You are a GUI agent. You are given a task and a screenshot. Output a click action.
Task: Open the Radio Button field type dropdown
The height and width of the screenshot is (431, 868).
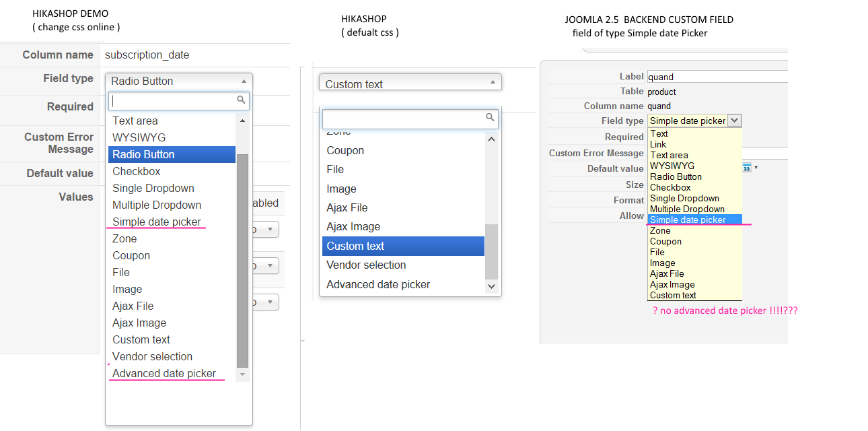click(x=179, y=81)
